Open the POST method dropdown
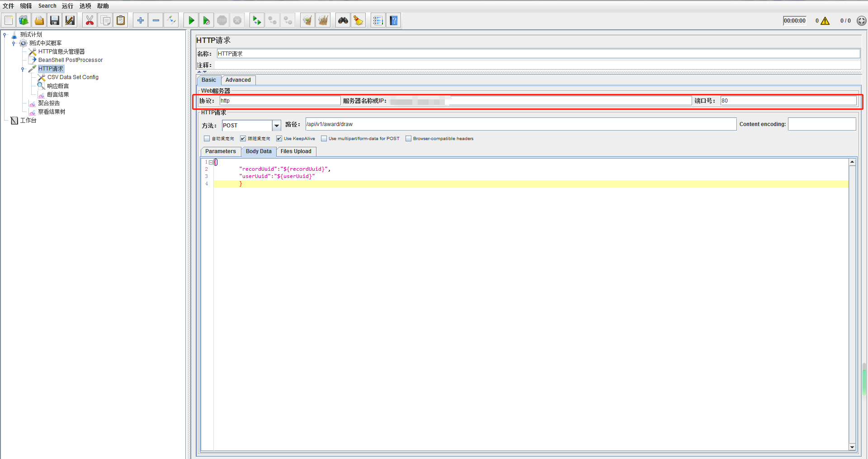This screenshot has height=459, width=868. click(276, 126)
